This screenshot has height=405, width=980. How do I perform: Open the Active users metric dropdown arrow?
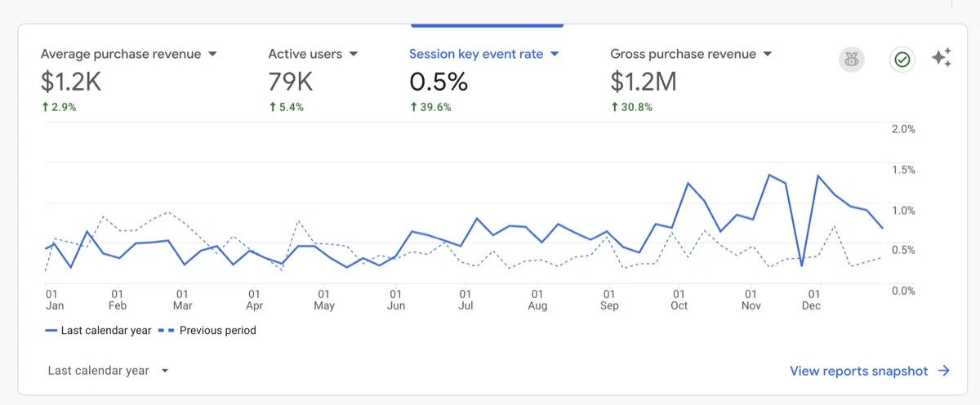pos(354,54)
